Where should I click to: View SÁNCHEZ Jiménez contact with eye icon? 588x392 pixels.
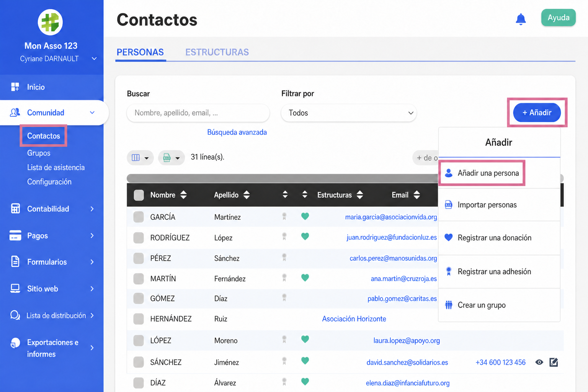click(539, 362)
